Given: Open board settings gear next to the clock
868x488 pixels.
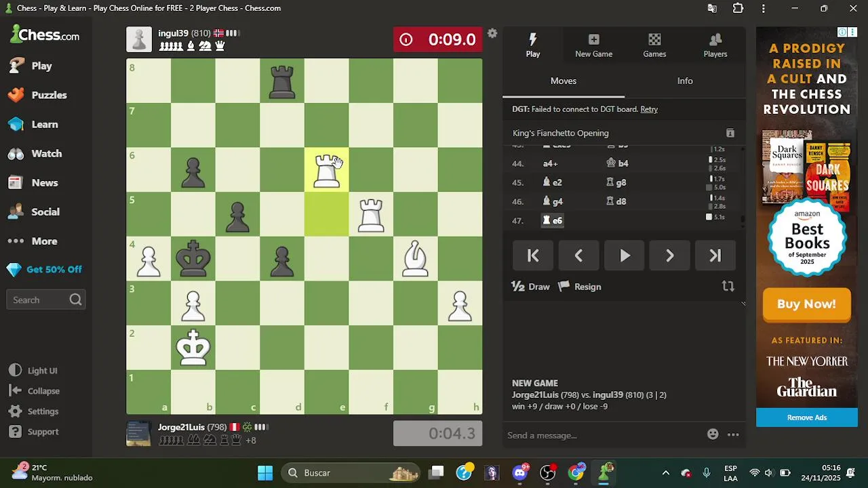Looking at the screenshot, I should (492, 33).
